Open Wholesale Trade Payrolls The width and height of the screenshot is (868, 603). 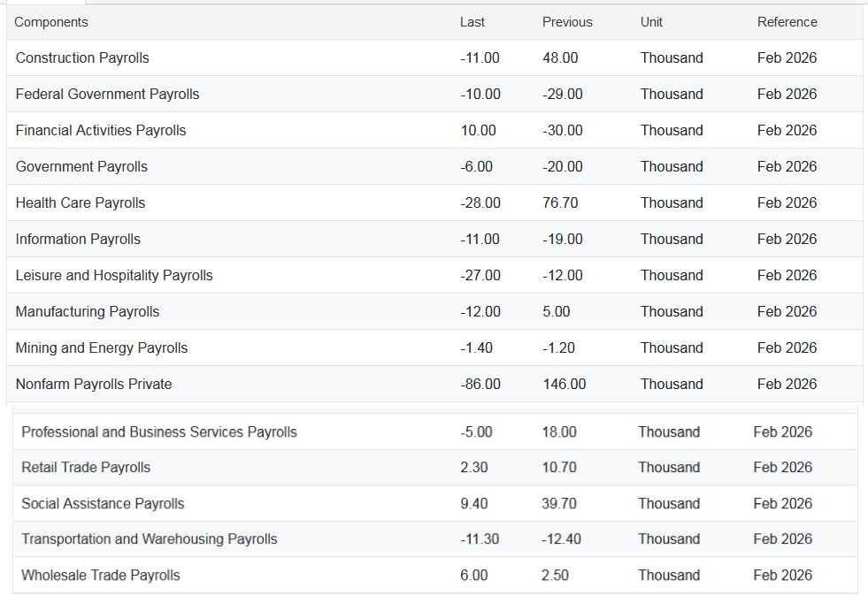click(101, 575)
